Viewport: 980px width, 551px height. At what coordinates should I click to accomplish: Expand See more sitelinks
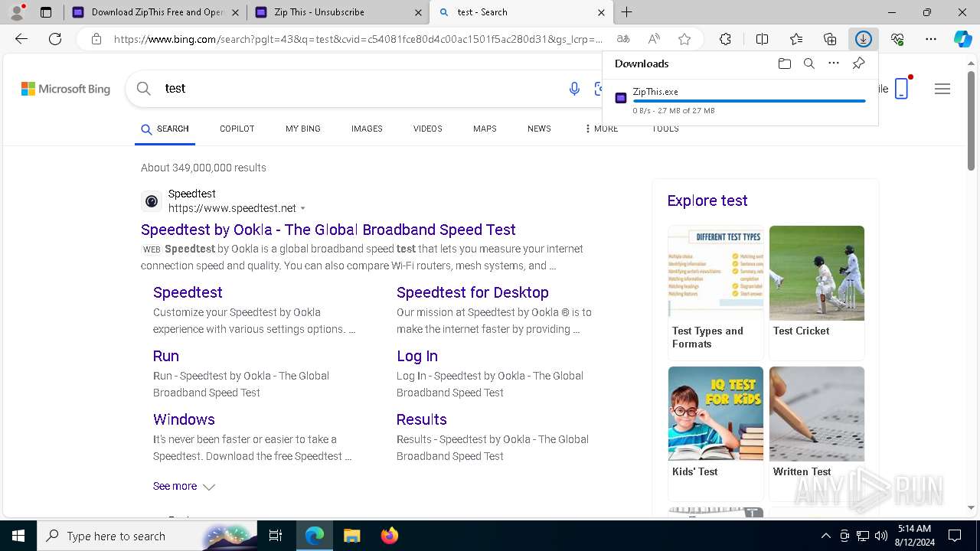[184, 486]
